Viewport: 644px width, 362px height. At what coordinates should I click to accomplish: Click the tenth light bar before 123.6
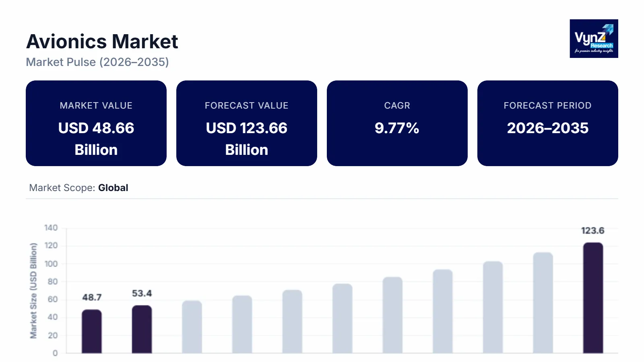point(543,303)
